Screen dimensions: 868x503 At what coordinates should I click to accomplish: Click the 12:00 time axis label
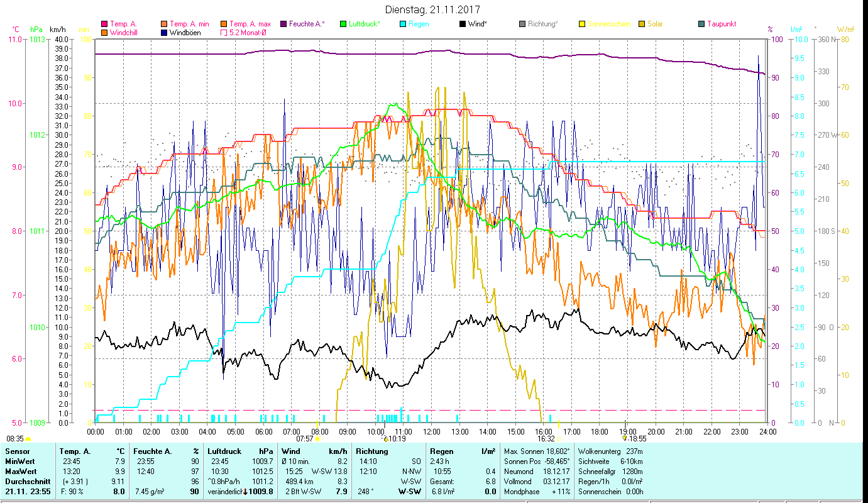[x=432, y=432]
